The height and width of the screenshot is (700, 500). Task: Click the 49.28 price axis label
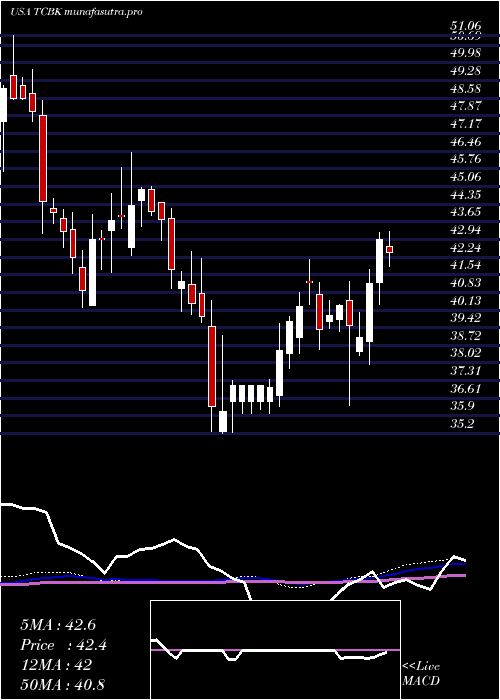465,71
